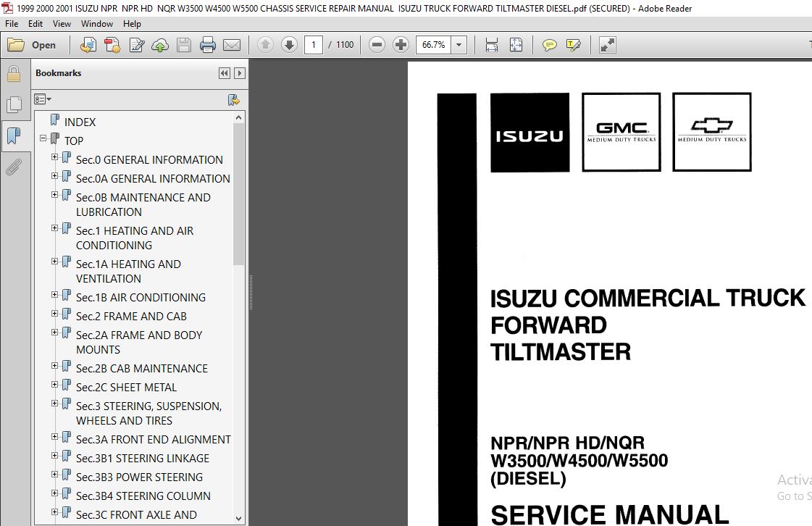Viewport: 812px width, 526px height.
Task: Click the ISUZU logo on the page
Action: (x=530, y=133)
